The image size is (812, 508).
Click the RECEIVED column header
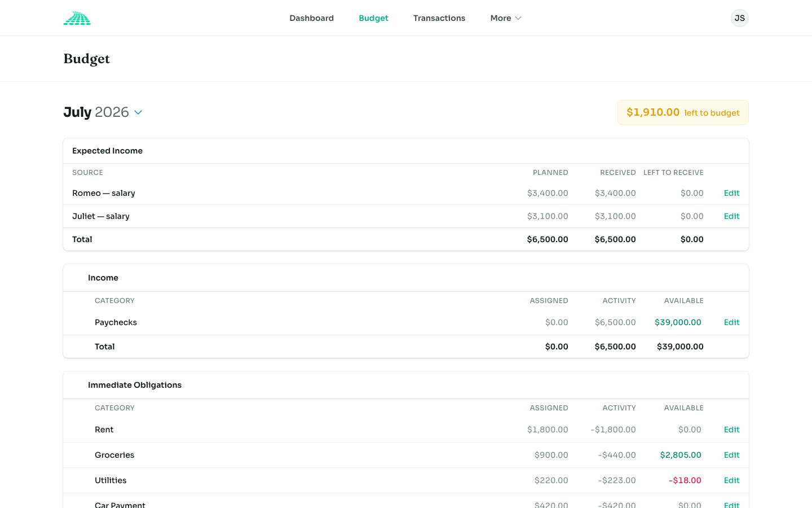click(617, 173)
